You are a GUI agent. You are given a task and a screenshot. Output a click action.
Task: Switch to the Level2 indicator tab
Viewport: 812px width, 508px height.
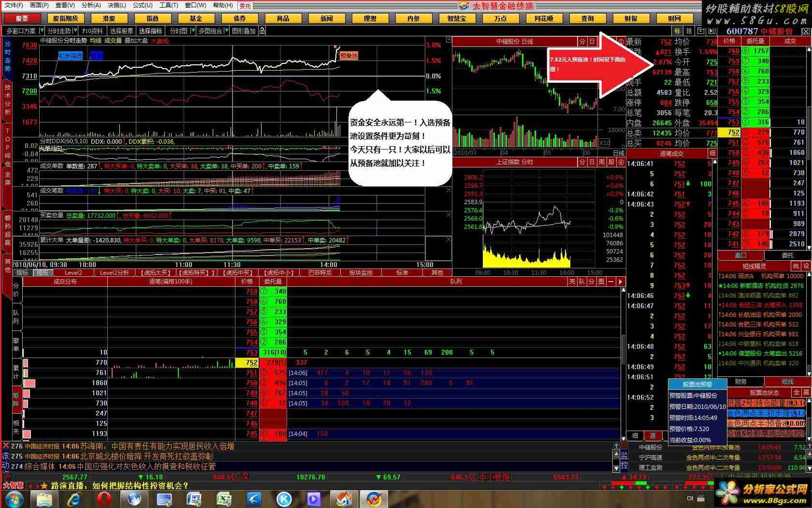coord(73,273)
